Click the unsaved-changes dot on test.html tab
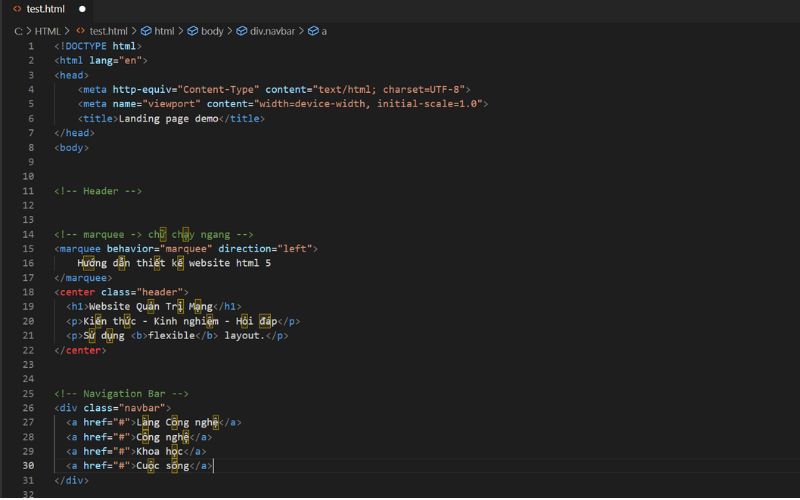800x500 pixels. pos(83,9)
